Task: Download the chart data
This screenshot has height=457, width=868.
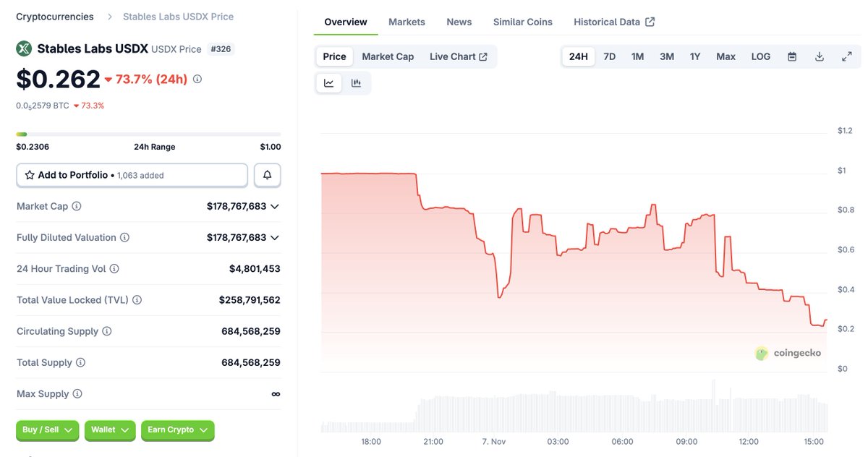Action: click(x=820, y=56)
